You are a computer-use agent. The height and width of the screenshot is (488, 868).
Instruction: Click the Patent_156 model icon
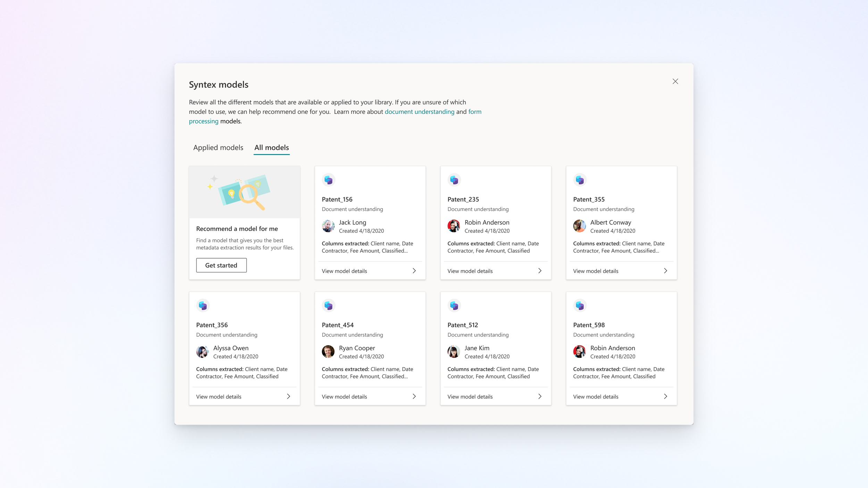(328, 180)
